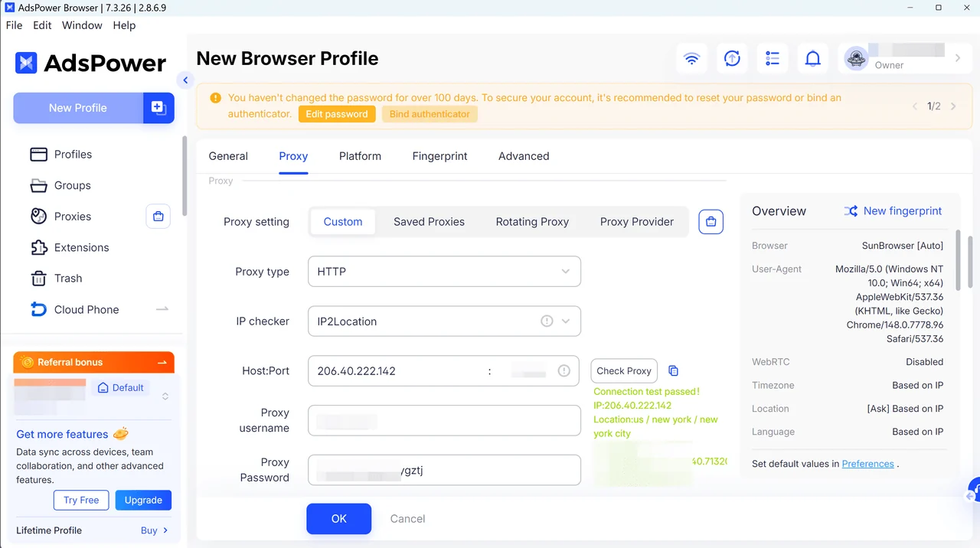Click the floating support icon at right edge

(974, 491)
